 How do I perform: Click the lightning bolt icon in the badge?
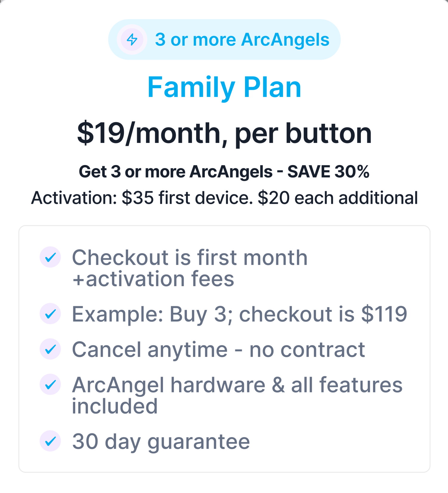pos(132,39)
